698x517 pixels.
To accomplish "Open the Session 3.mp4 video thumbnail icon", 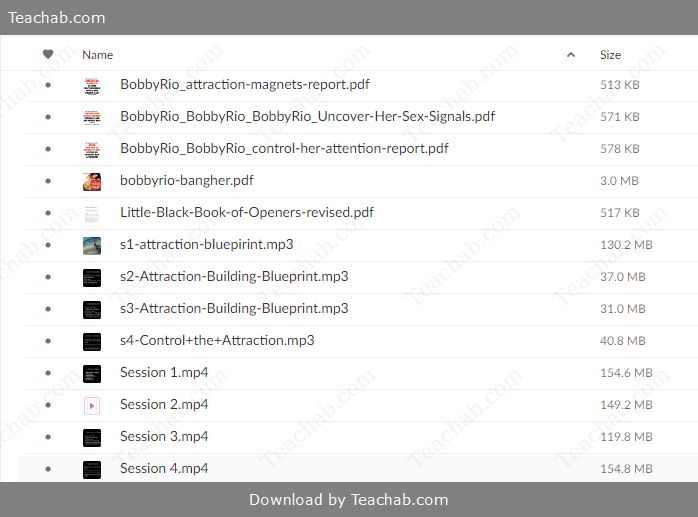I will 92,438.
